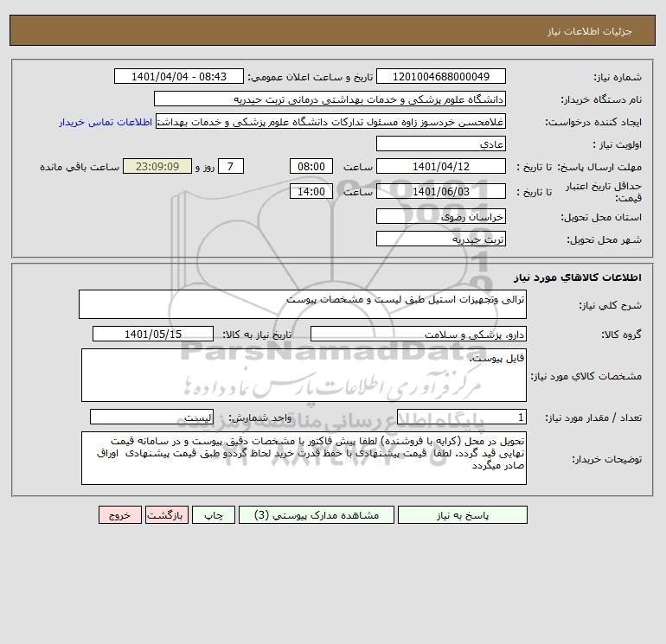Click the بازگشت back button
Image resolution: width=666 pixels, height=644 pixels.
[166, 515]
